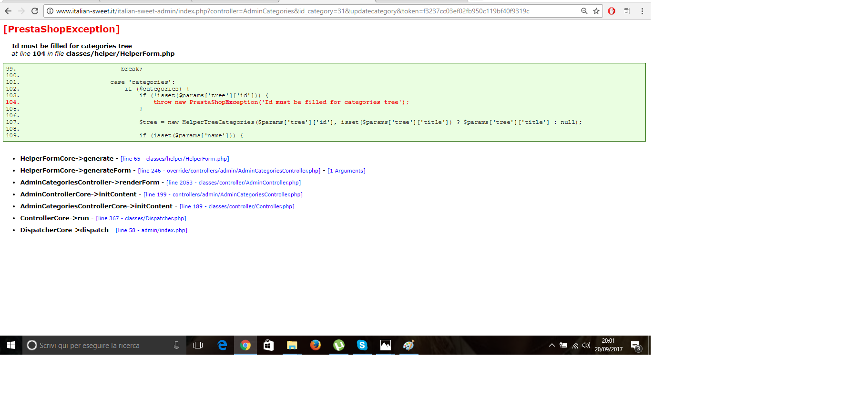Open File Explorer from the taskbar

[292, 345]
